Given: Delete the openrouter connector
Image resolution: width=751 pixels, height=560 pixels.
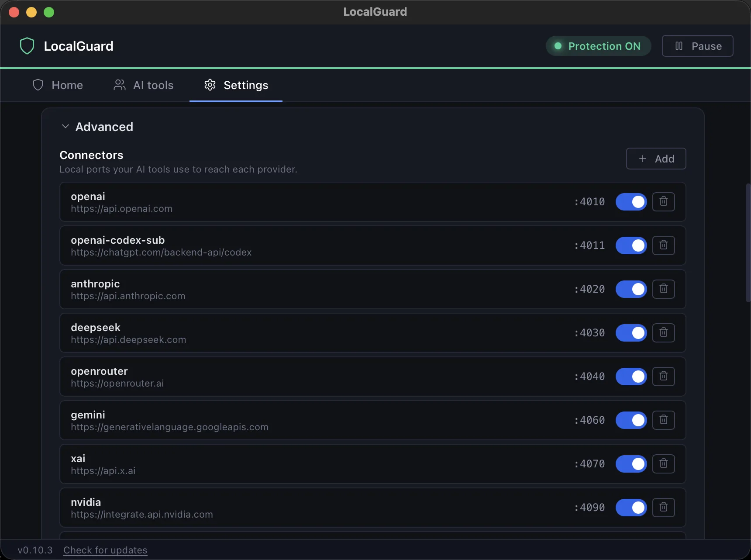Looking at the screenshot, I should point(663,376).
